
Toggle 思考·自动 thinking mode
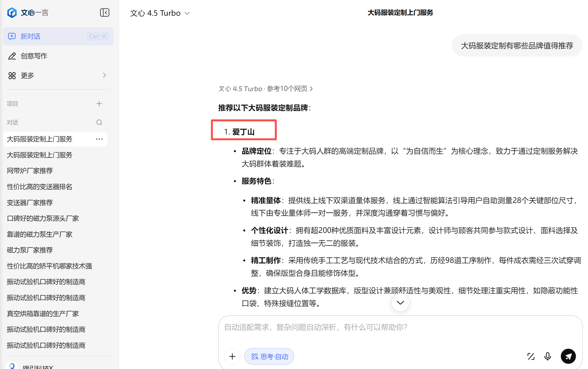coord(269,356)
